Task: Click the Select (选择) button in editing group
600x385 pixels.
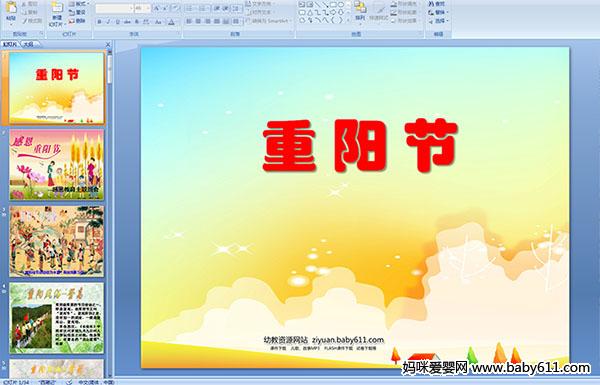Action: point(438,21)
